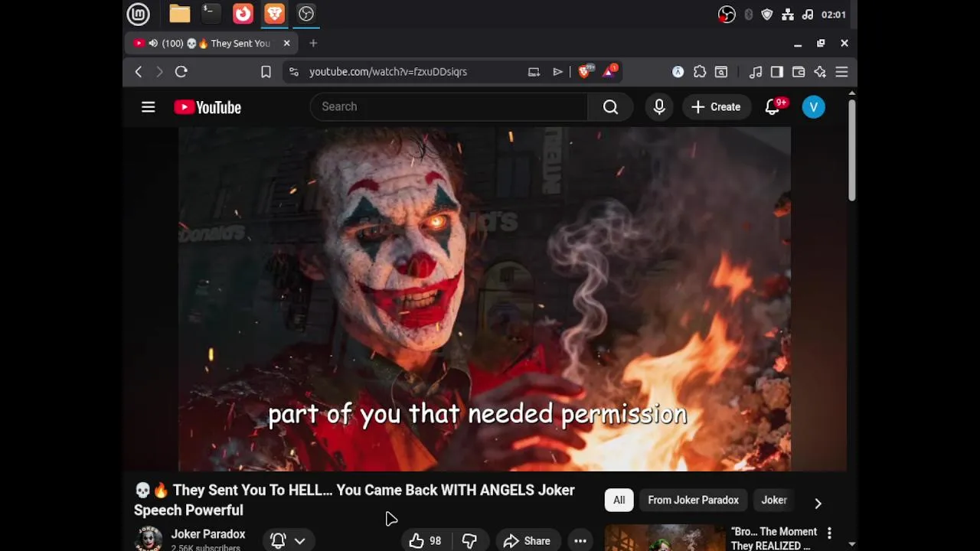Open the Linux Mint start menu

click(x=139, y=14)
